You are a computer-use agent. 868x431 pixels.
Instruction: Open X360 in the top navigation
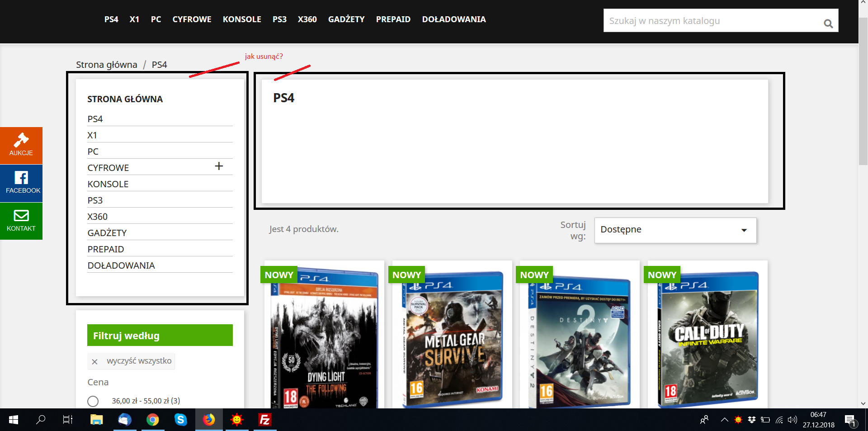tap(307, 19)
